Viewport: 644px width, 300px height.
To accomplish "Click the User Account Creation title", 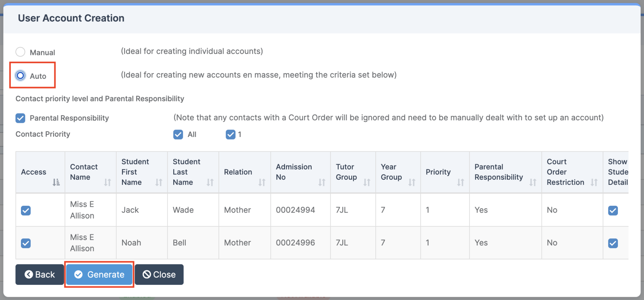I will [71, 18].
